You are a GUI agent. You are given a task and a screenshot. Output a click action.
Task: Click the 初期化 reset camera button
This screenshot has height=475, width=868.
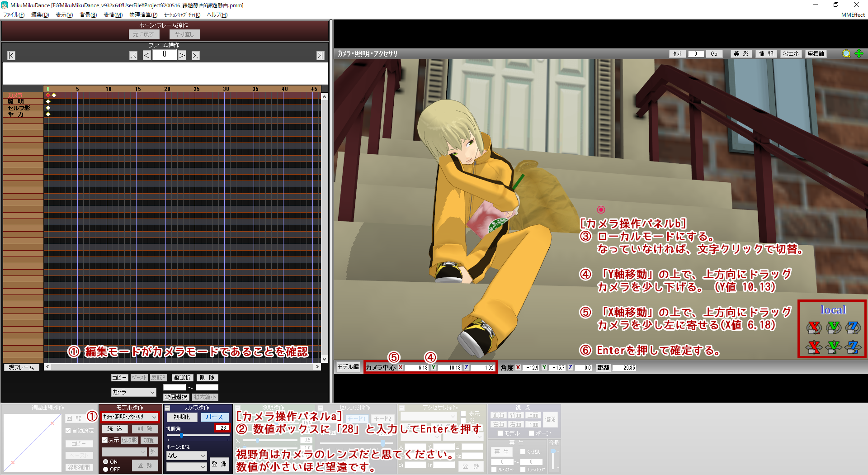coord(182,417)
